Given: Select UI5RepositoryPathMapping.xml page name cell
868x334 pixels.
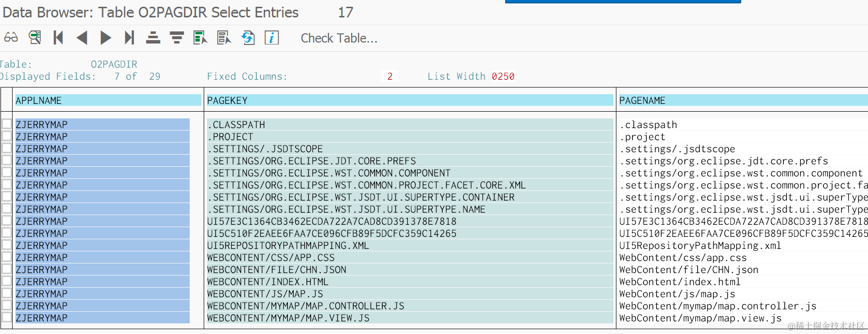Looking at the screenshot, I should pos(743,246).
